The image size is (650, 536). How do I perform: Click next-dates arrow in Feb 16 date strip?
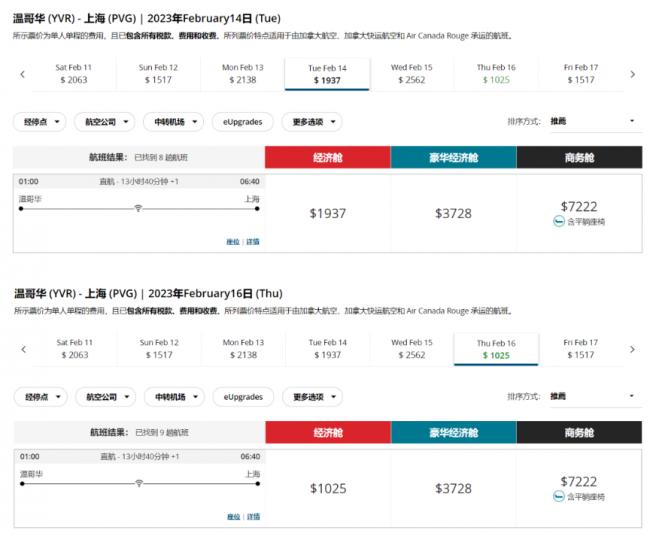[x=632, y=349]
